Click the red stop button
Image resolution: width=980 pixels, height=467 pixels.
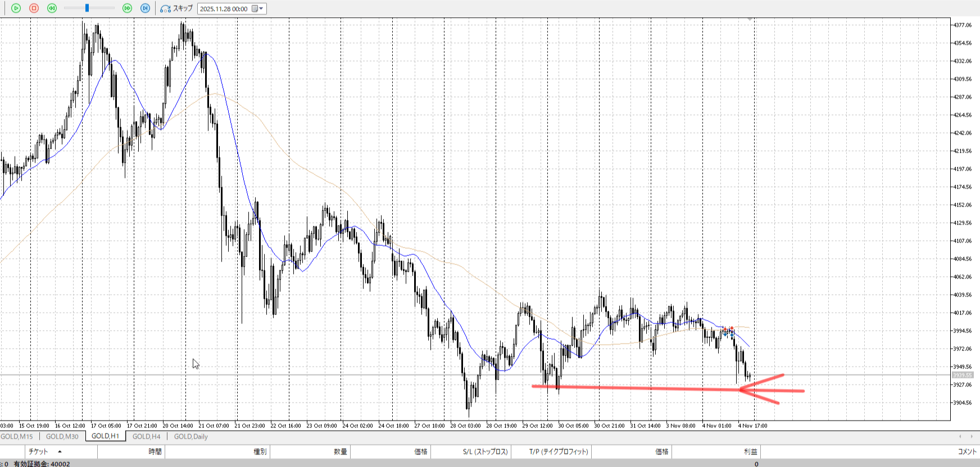tap(34, 8)
